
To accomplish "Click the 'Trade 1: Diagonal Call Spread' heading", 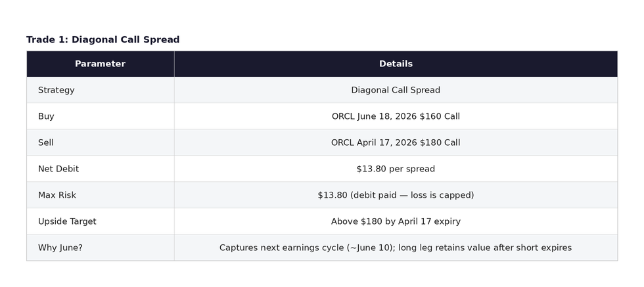I will (x=103, y=40).
